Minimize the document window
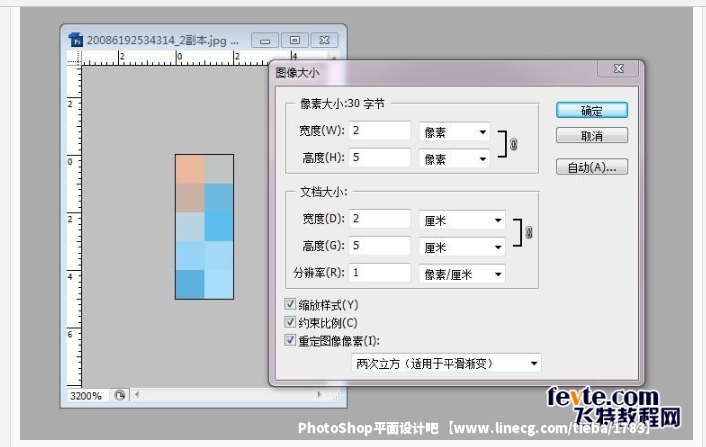706x447 pixels. coord(265,41)
